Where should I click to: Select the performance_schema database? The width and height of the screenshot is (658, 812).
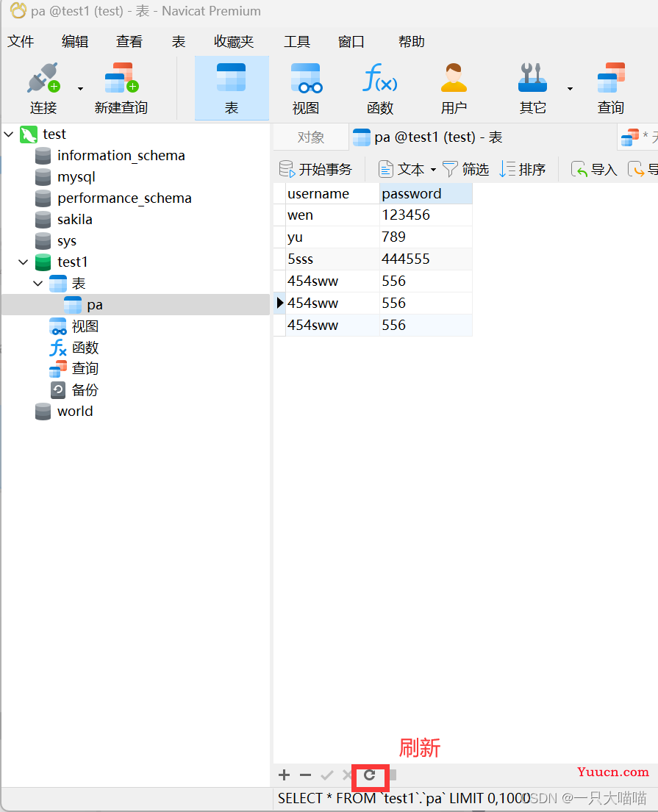coord(124,198)
